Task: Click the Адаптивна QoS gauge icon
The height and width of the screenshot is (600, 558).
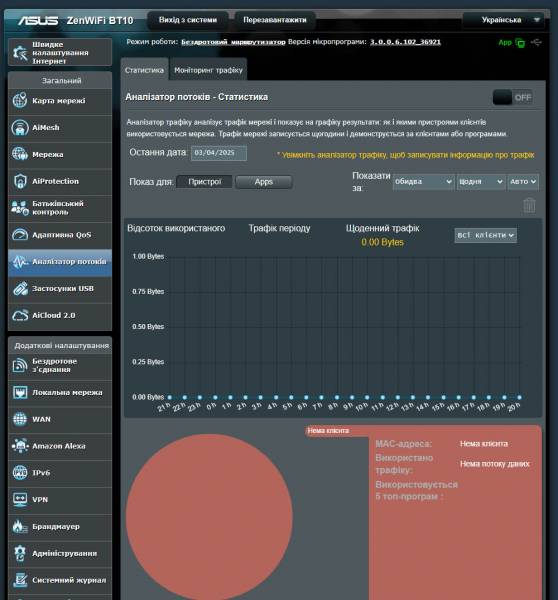Action: (x=20, y=235)
